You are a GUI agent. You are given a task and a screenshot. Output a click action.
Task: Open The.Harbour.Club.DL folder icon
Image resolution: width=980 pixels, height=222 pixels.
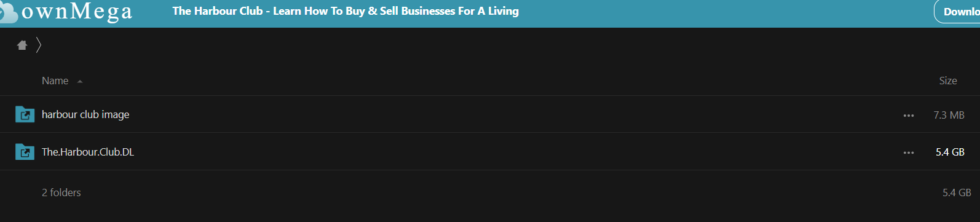click(x=25, y=152)
